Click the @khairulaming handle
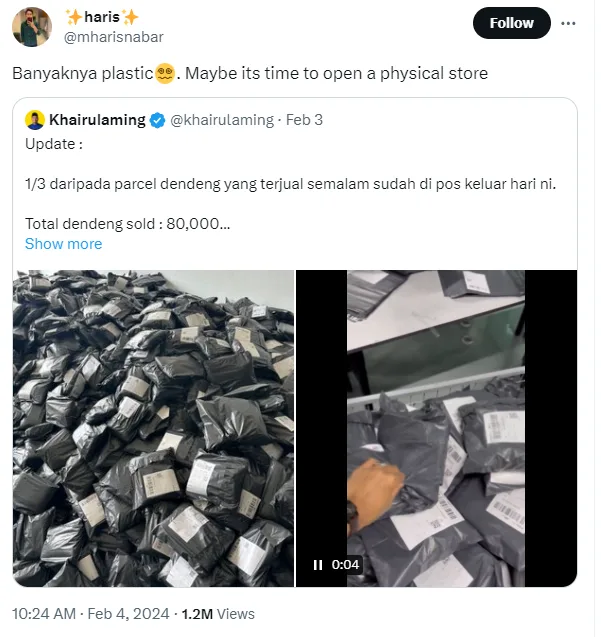 pyautogui.click(x=221, y=120)
